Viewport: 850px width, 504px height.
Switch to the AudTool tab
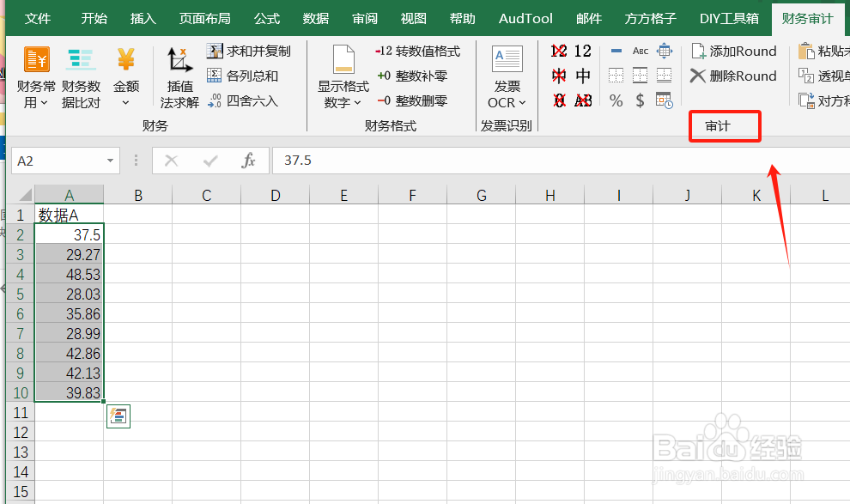point(525,18)
